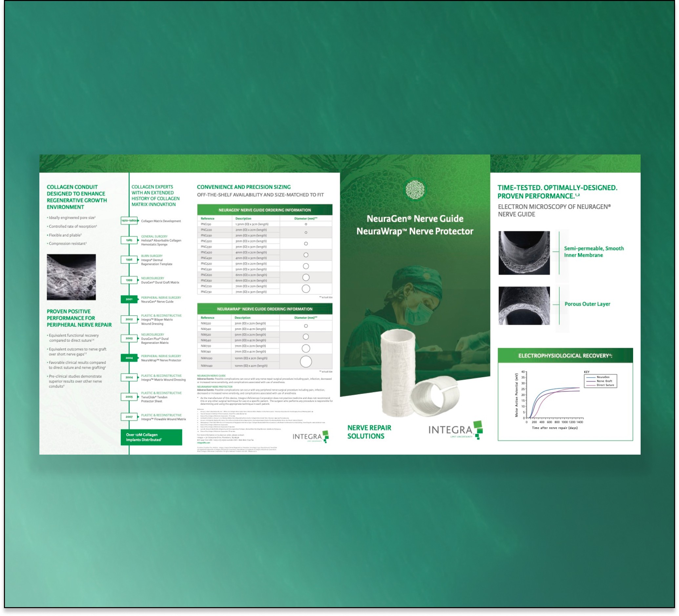679x616 pixels.
Task: Select the 1970-1980s timeline marker
Action: (129, 221)
